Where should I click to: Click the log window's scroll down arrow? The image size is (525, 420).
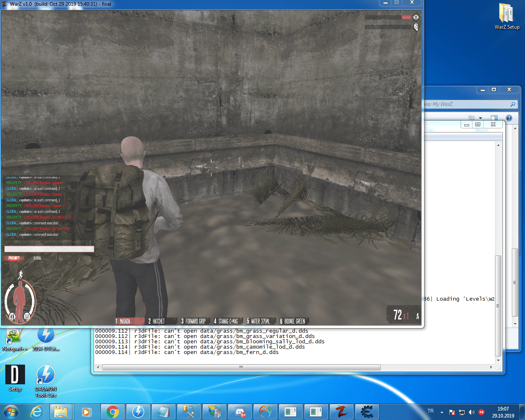click(x=498, y=361)
